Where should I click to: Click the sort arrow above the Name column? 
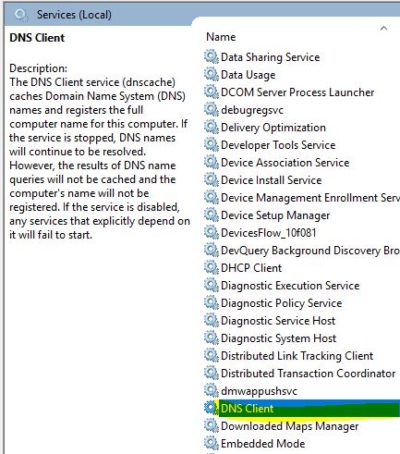point(384,28)
